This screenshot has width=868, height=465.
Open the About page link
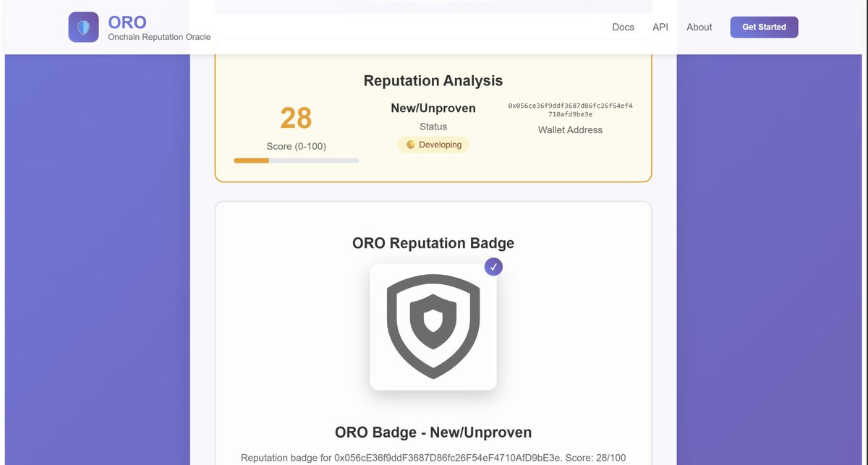(x=699, y=27)
